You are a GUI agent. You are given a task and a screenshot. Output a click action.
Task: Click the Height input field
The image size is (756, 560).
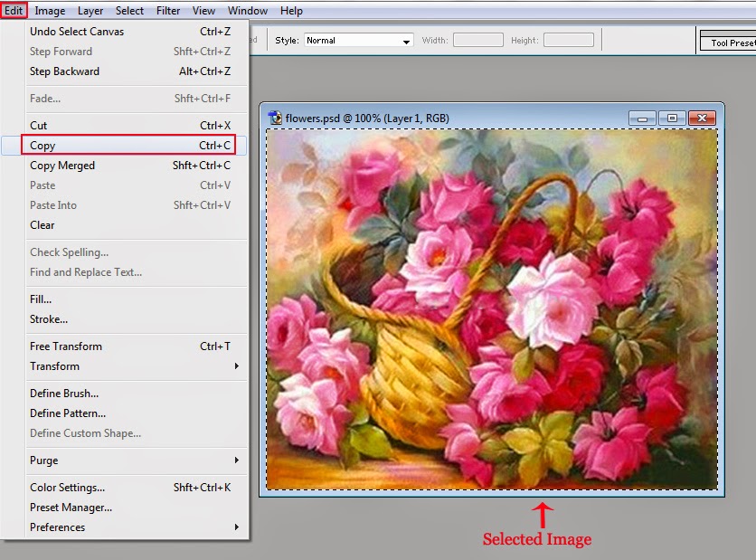[569, 40]
